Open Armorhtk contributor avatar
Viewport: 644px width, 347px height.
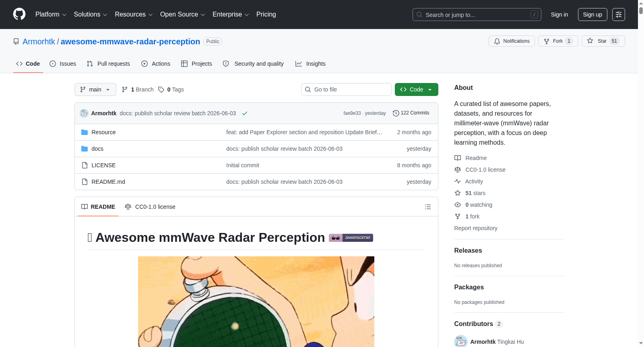click(x=460, y=341)
